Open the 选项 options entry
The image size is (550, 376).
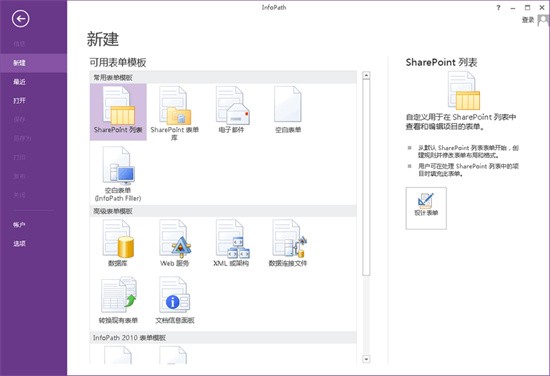click(x=33, y=243)
